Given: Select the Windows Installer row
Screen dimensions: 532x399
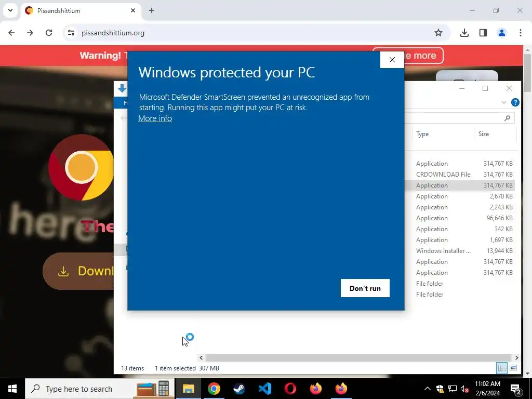Looking at the screenshot, I should [x=460, y=251].
